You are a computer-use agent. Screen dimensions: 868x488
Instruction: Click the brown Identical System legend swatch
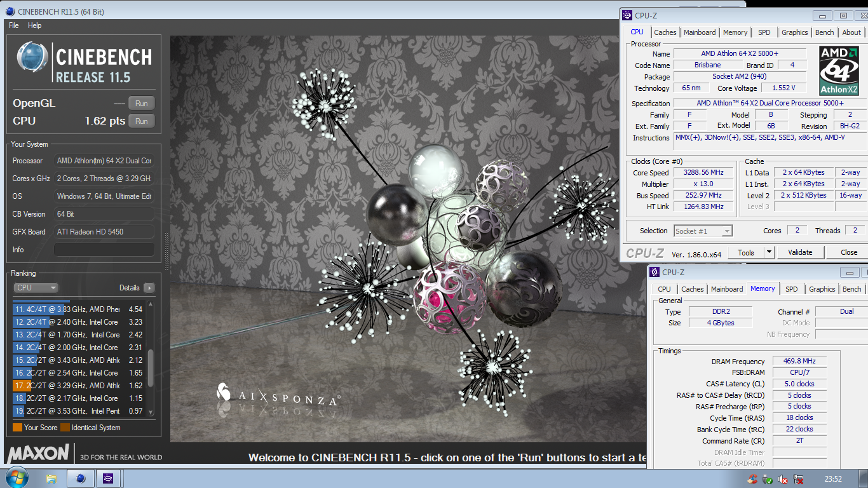(x=65, y=428)
